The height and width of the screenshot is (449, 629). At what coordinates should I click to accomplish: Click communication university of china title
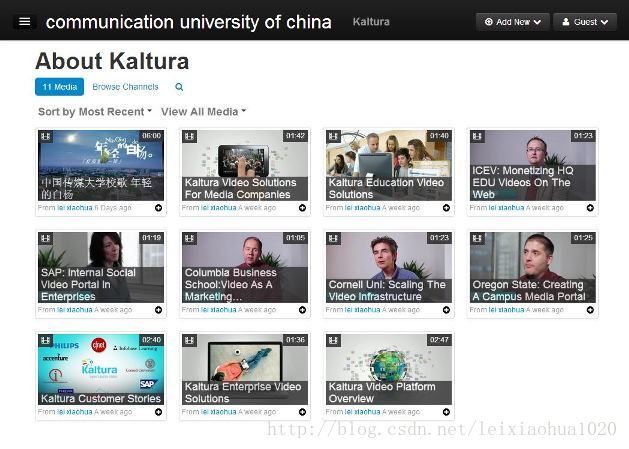[189, 22]
